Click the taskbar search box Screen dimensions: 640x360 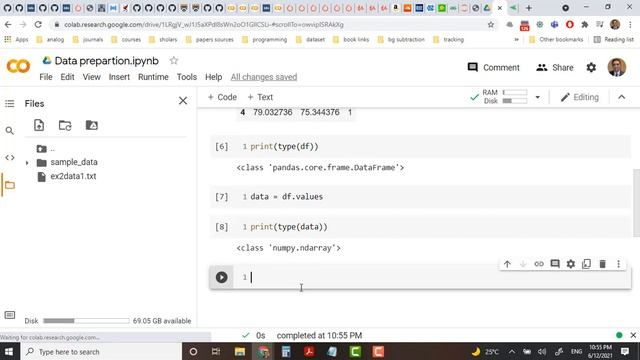(101, 351)
